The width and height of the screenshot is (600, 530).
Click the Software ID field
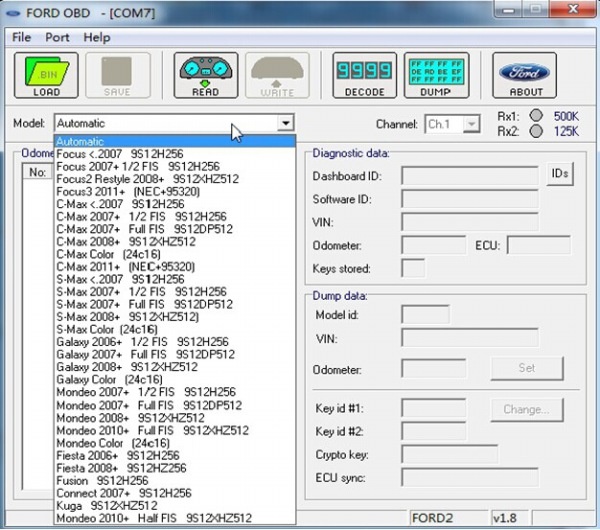pyautogui.click(x=470, y=199)
